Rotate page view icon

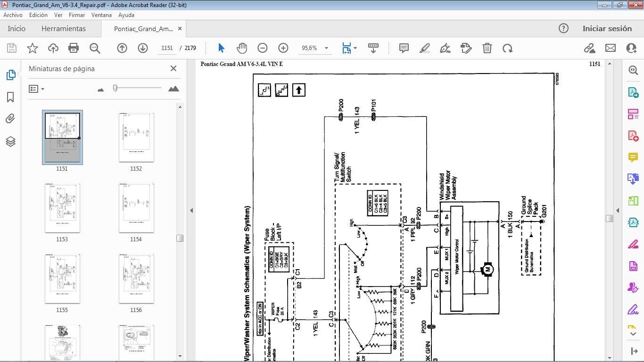click(x=508, y=48)
